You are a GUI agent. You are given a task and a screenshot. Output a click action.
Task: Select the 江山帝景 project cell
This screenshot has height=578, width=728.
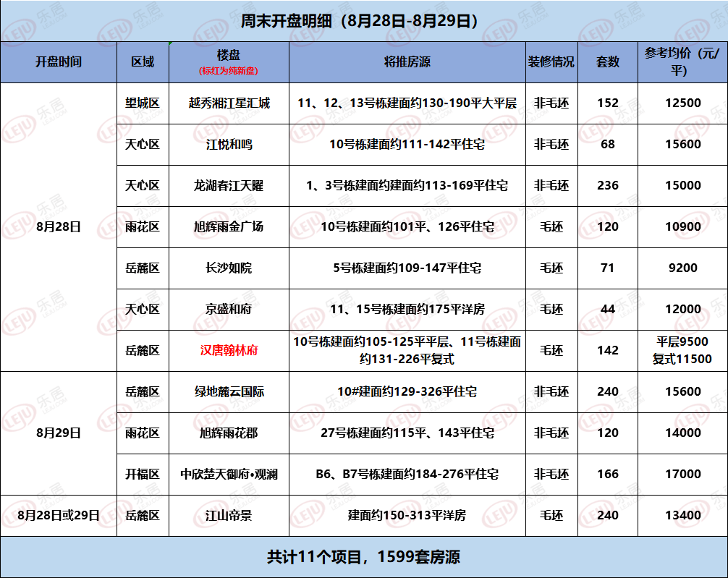229,516
